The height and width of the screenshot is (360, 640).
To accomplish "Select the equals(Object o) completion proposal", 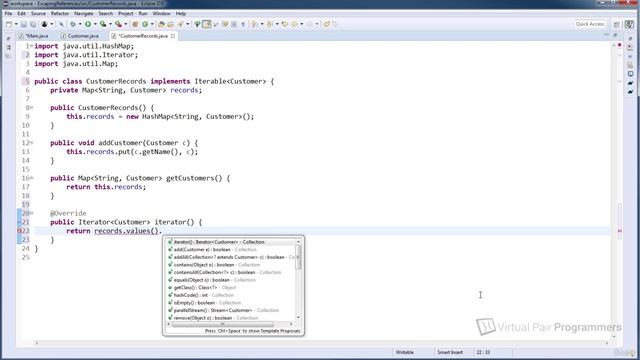I will click(231, 280).
